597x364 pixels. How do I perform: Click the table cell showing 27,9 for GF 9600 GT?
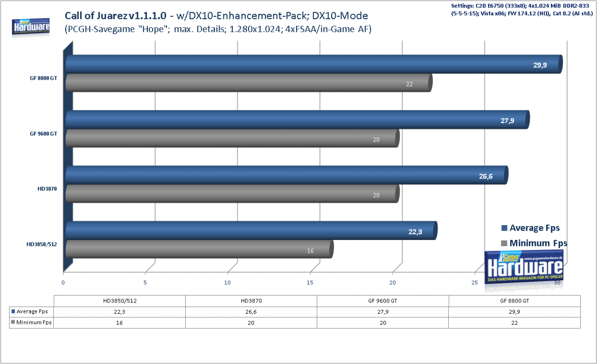click(x=383, y=311)
